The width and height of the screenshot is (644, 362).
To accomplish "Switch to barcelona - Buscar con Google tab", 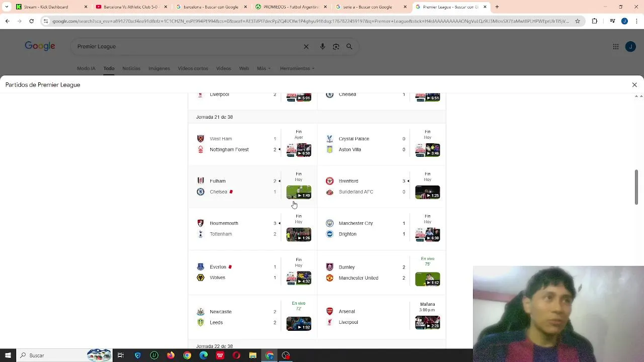I will pyautogui.click(x=210, y=7).
